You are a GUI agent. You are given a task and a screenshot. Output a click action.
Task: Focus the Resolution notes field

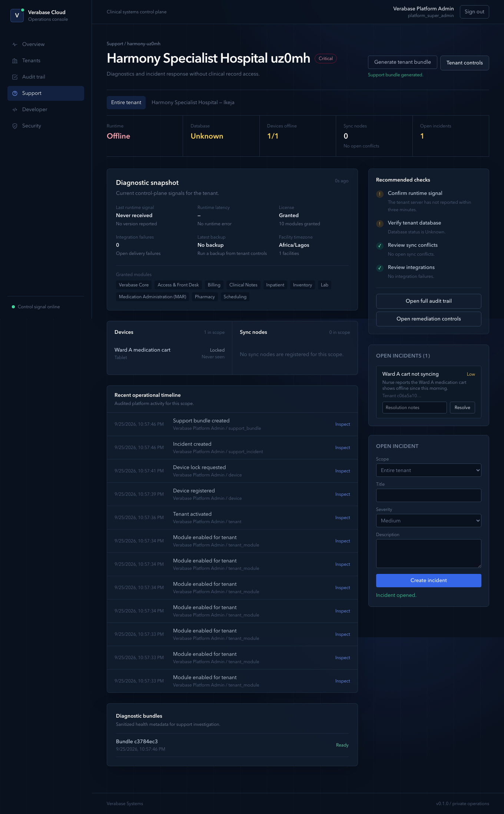(x=414, y=408)
